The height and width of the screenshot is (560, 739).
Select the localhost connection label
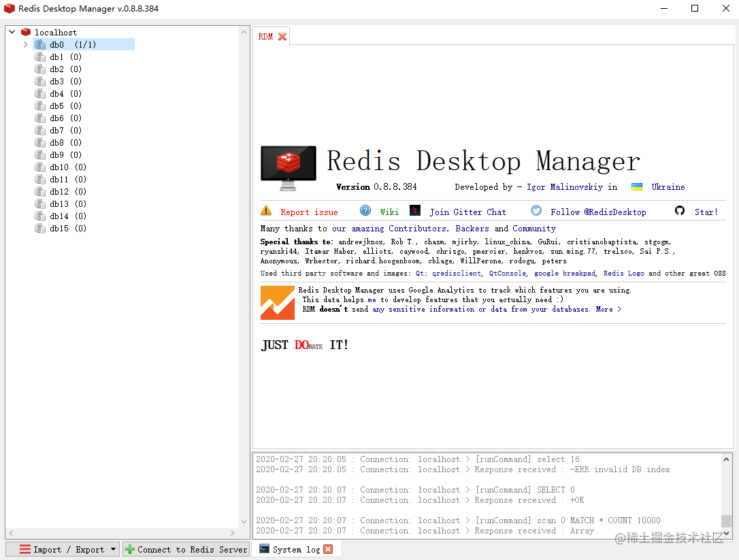click(56, 32)
